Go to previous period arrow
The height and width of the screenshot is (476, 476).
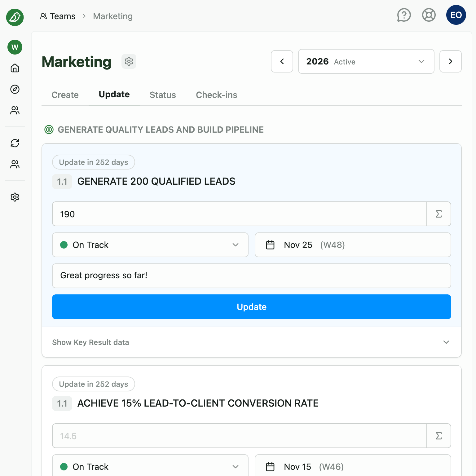pyautogui.click(x=282, y=61)
